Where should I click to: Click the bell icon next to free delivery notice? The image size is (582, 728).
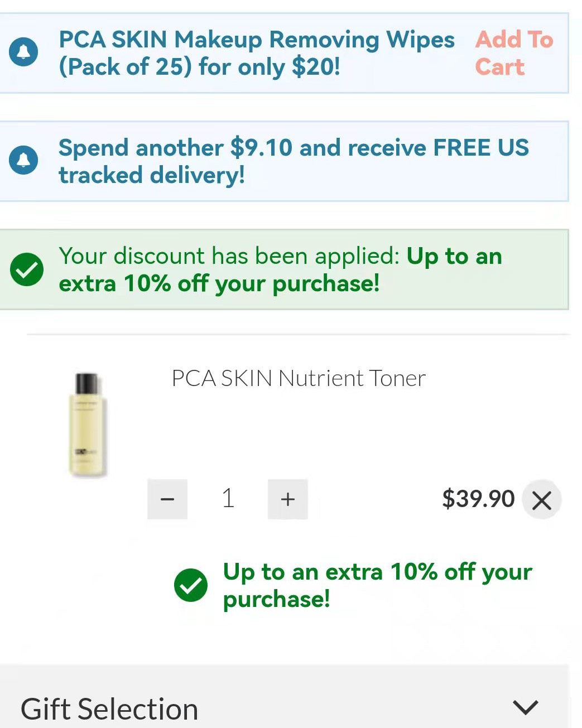pos(23,161)
